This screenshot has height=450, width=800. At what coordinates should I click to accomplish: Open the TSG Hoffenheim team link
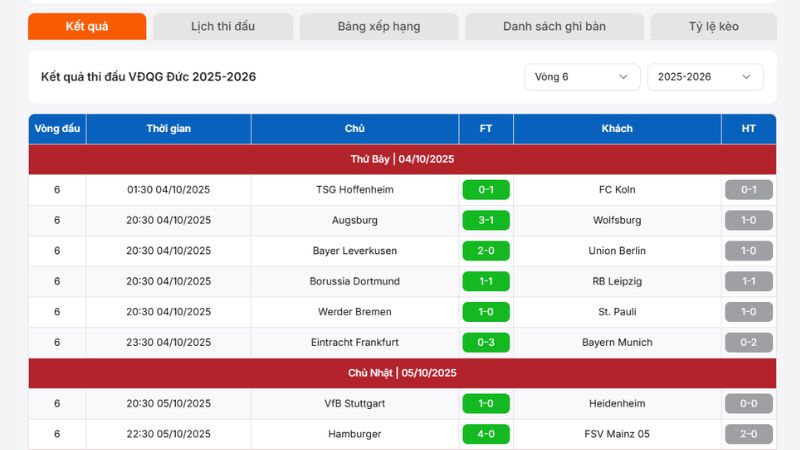pos(355,190)
